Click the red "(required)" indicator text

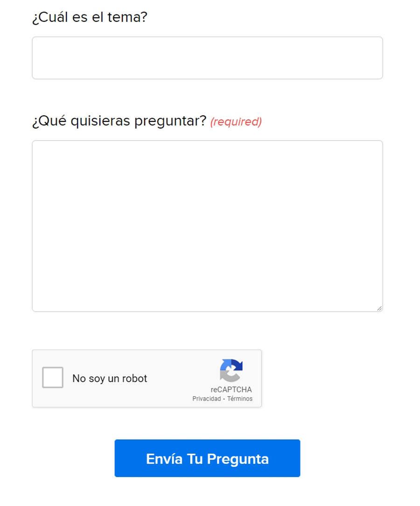236,122
